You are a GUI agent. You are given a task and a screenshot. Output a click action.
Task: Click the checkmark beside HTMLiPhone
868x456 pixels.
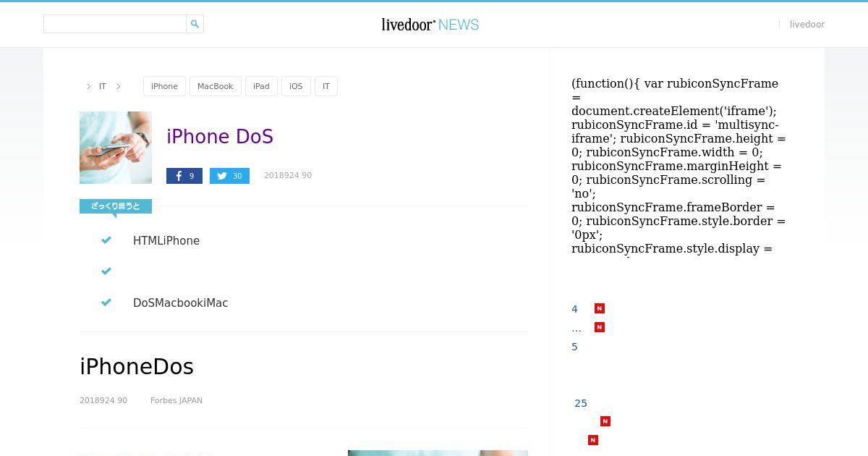(x=106, y=240)
